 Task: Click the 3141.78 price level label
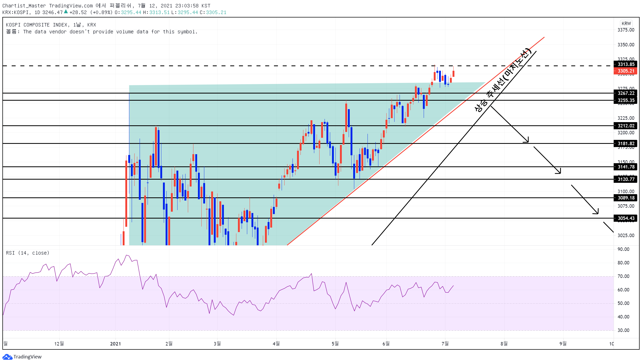tap(626, 167)
